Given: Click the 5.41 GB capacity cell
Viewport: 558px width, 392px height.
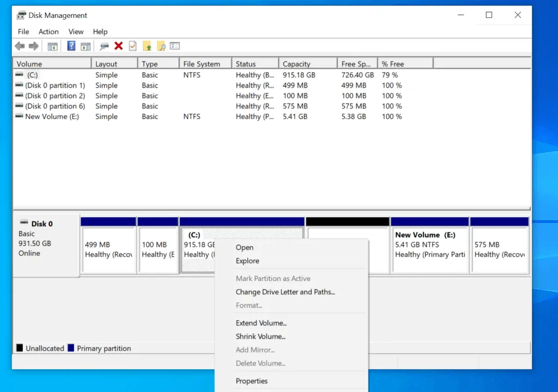Looking at the screenshot, I should (295, 117).
